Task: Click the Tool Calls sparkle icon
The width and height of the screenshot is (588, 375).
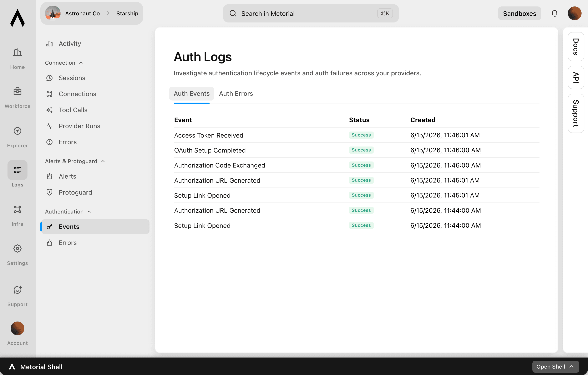Action: coord(50,110)
